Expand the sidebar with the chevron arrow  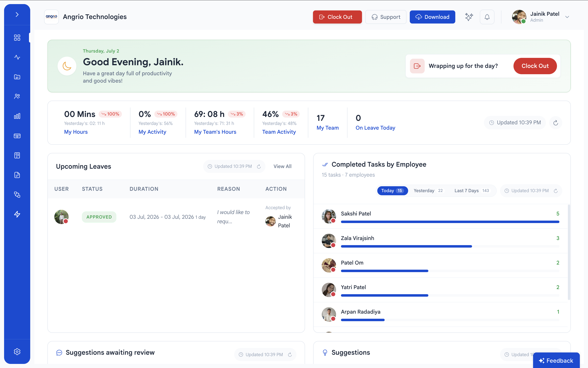(x=17, y=15)
